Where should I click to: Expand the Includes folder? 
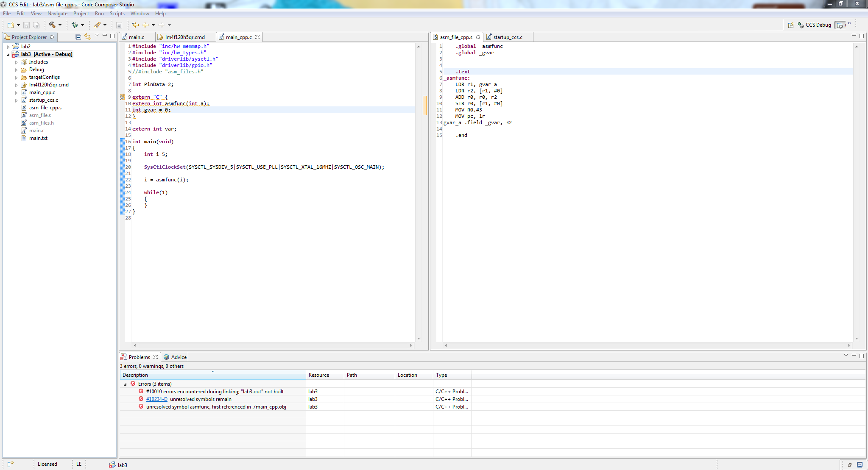[x=16, y=62]
